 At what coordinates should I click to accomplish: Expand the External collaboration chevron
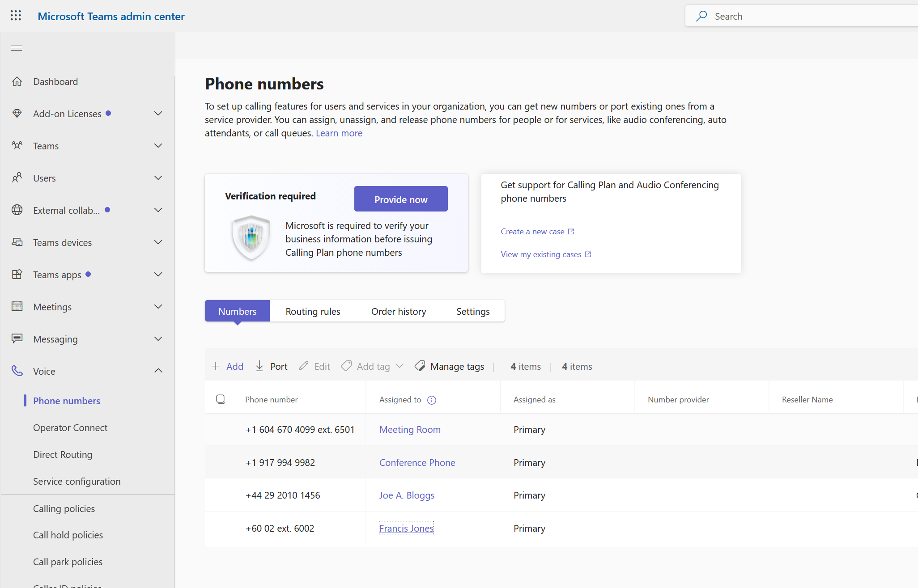[x=158, y=210]
